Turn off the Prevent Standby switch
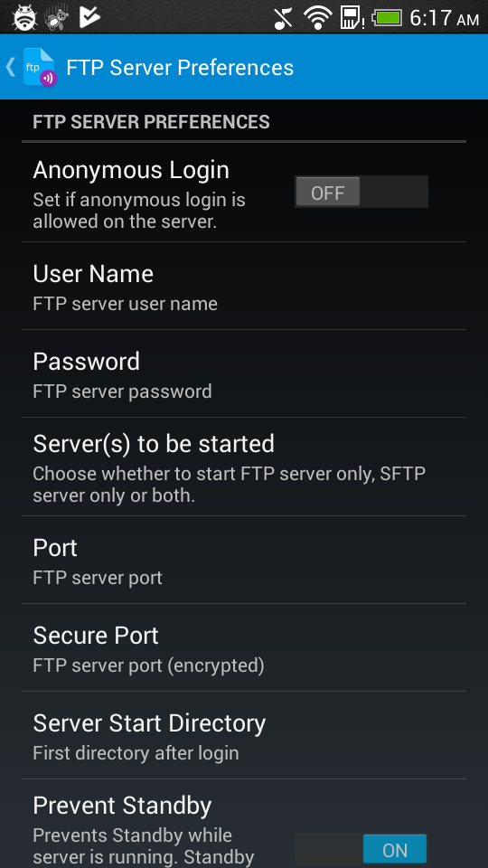Screen dimensions: 488x868 (x=361, y=849)
